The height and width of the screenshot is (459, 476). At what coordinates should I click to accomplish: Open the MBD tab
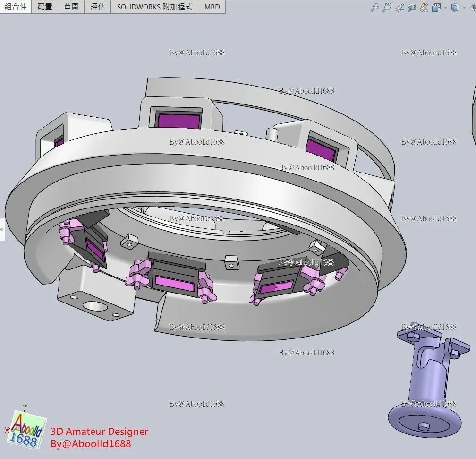(212, 7)
